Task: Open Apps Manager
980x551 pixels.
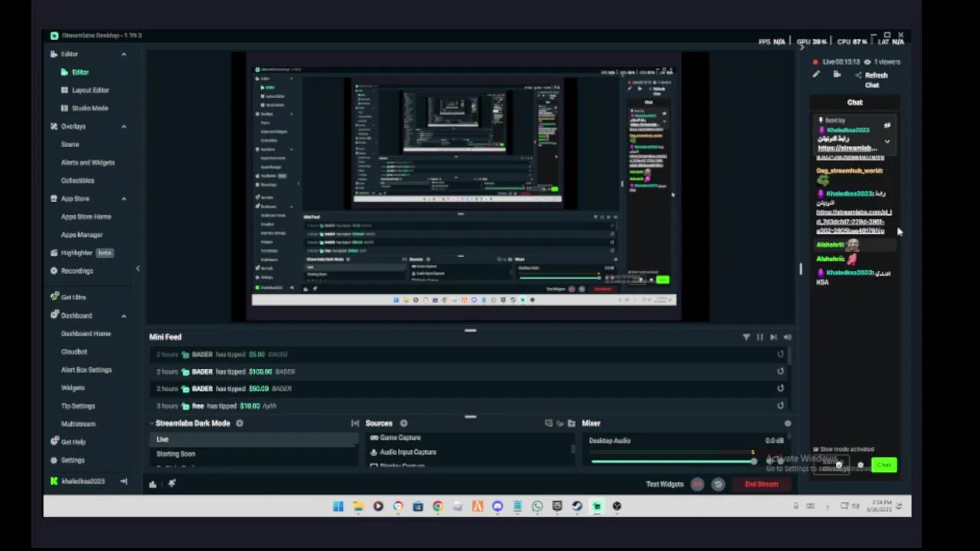Action: point(82,235)
